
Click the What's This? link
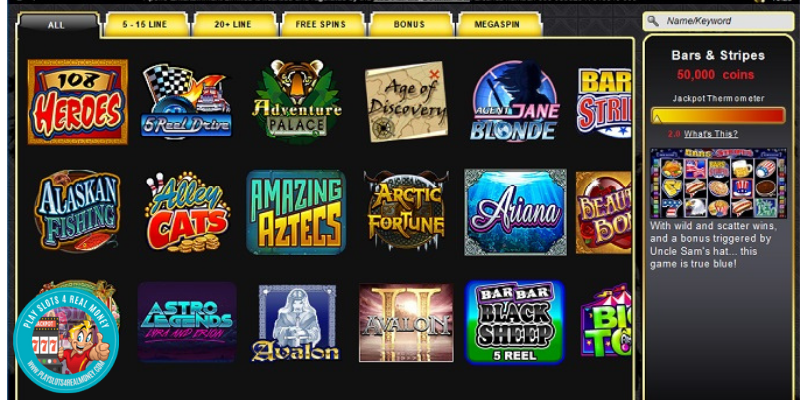(711, 134)
